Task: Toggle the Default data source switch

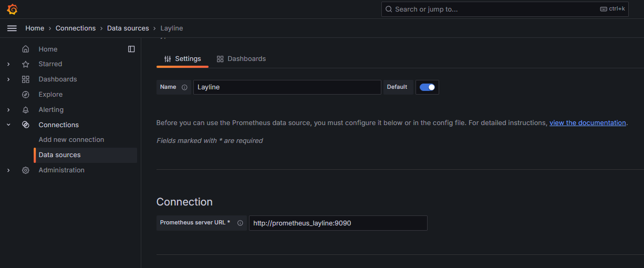Action: (x=427, y=87)
